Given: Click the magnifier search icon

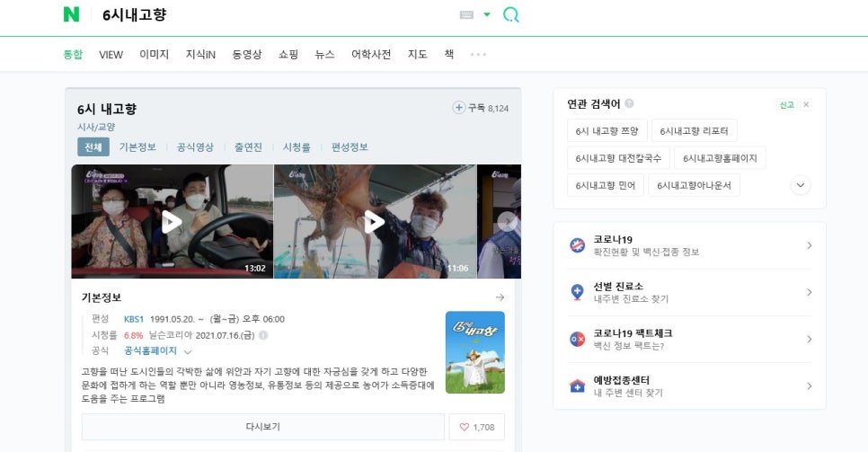Looking at the screenshot, I should coord(510,14).
